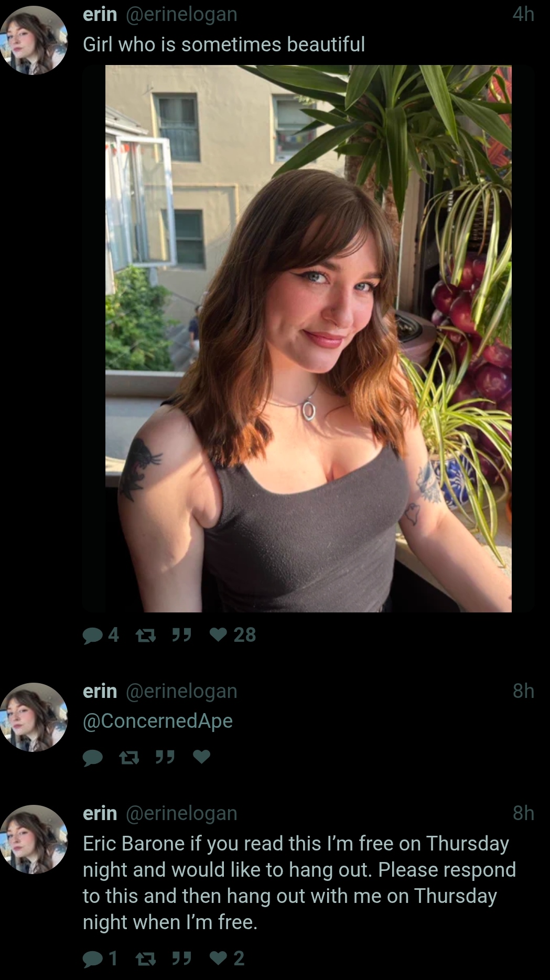Screen dimensions: 550x980
Task: Reply to the @ConcernedApe tweet
Action: tap(93, 758)
